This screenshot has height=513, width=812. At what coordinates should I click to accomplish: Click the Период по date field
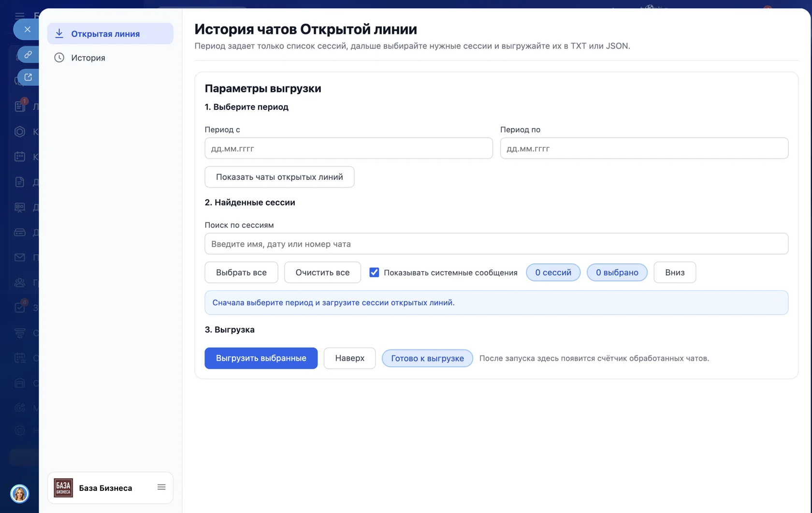tap(644, 148)
